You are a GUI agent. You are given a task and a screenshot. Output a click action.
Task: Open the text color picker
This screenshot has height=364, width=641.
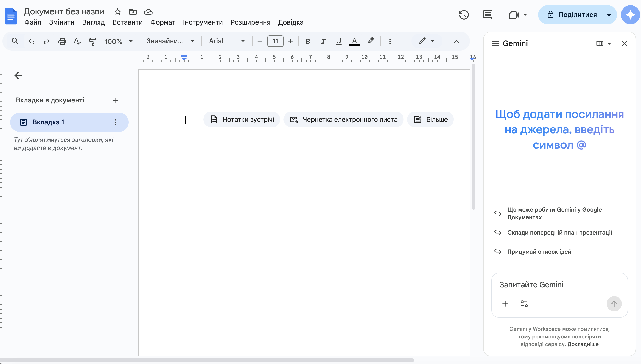click(x=354, y=41)
